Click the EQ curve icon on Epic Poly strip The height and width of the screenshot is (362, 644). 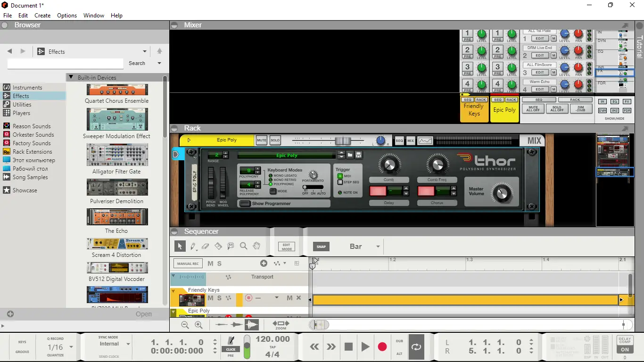[x=425, y=140]
